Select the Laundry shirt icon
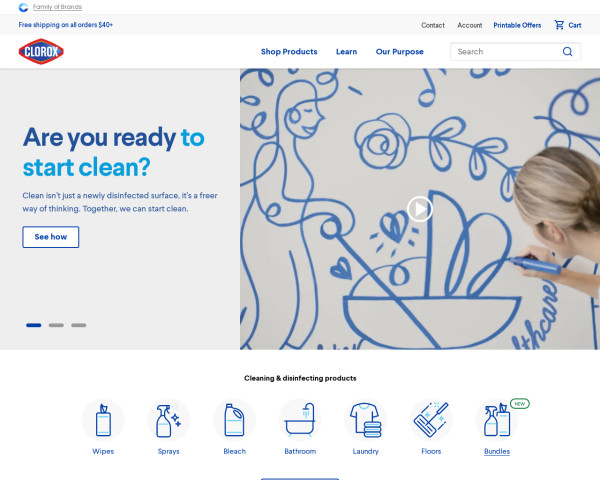Screen dimensions: 600x480 (x=365, y=420)
